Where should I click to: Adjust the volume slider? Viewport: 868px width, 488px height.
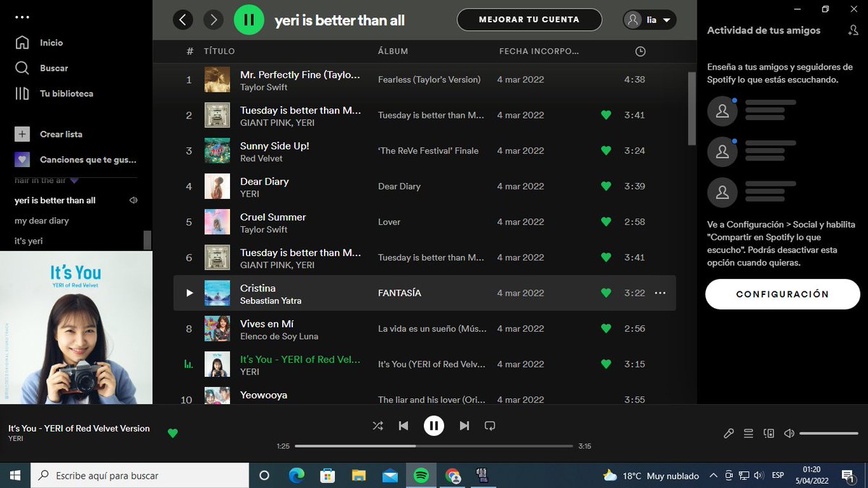[x=829, y=433]
